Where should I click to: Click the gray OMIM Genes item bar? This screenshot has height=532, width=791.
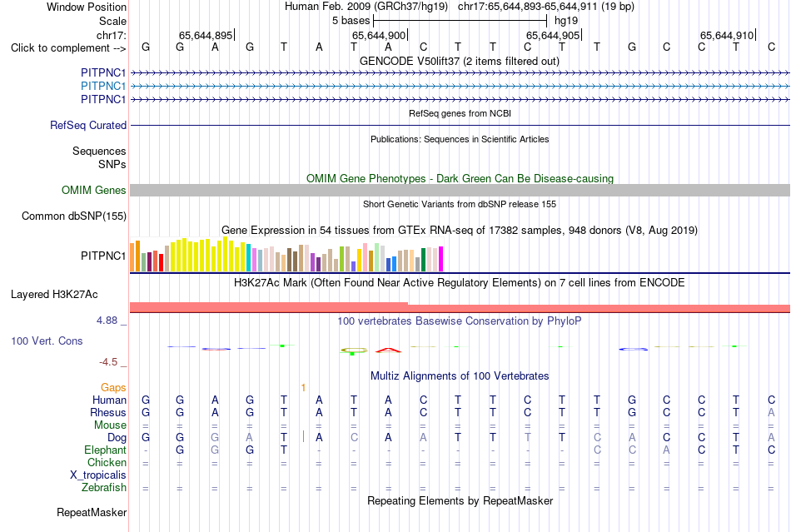[460, 190]
